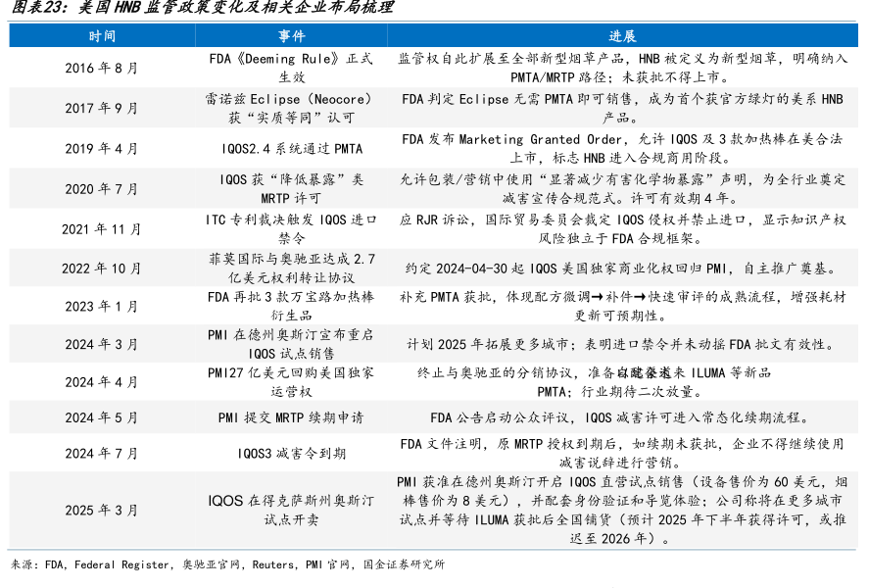Screen dimensions: 869x588
Task: Select the 2016年8月 date cell
Action: point(102,68)
